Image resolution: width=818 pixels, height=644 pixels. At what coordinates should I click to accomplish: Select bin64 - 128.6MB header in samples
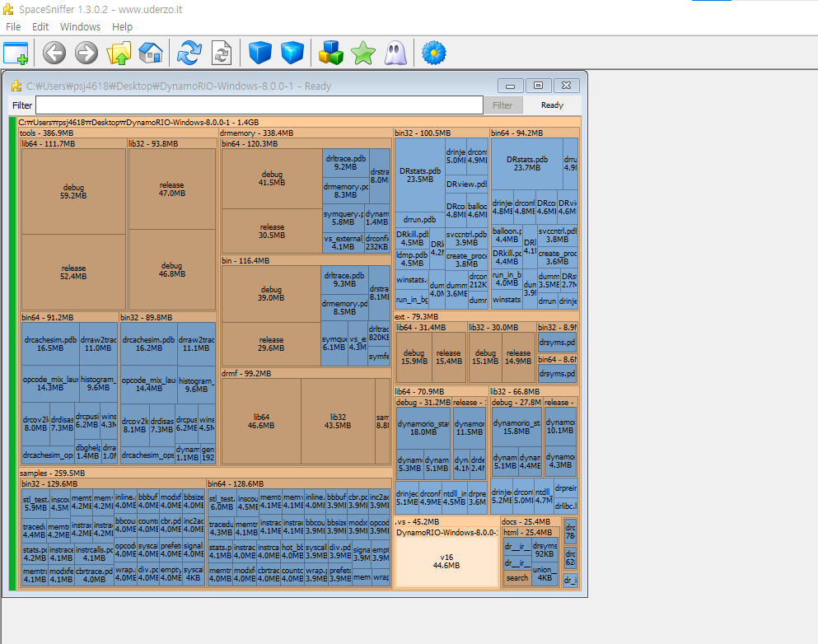pos(299,484)
